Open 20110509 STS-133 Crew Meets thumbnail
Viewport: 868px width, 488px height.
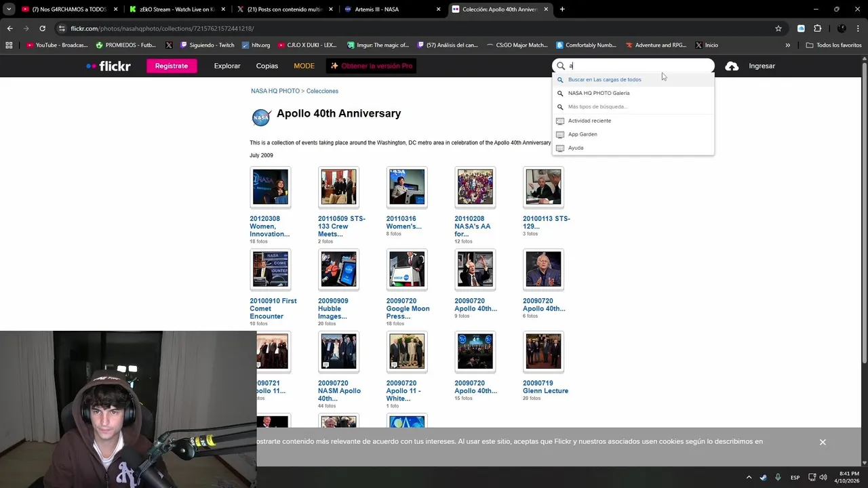point(338,187)
